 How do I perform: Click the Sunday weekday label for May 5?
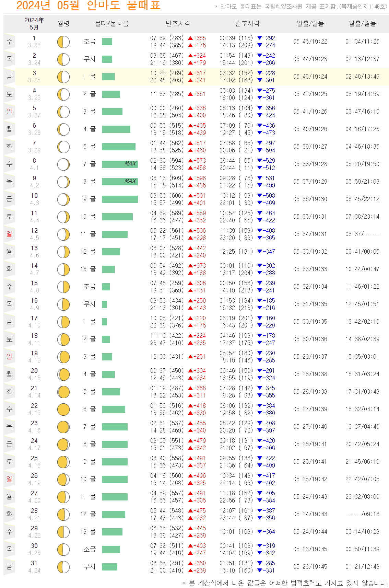click(9, 112)
